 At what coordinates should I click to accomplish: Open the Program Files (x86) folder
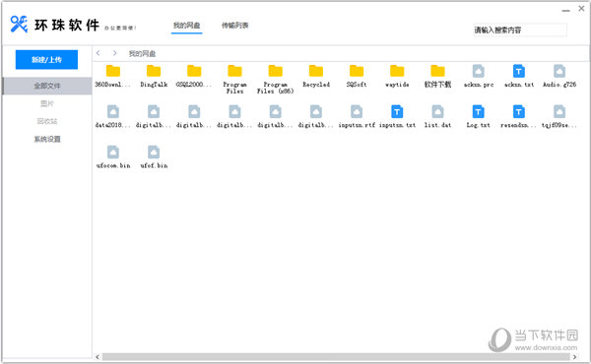275,71
